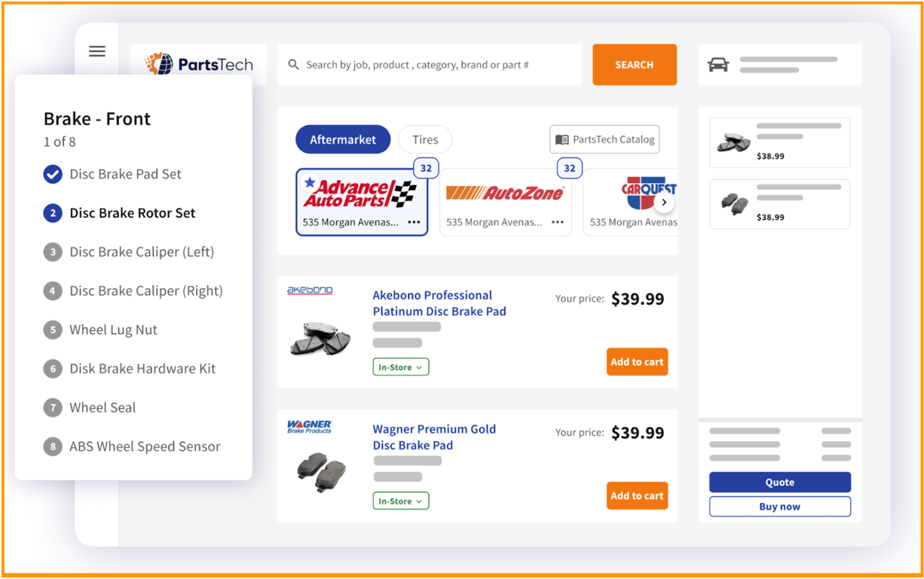924x579 pixels.
Task: Add Akebono brake pad to cart
Action: (x=637, y=362)
